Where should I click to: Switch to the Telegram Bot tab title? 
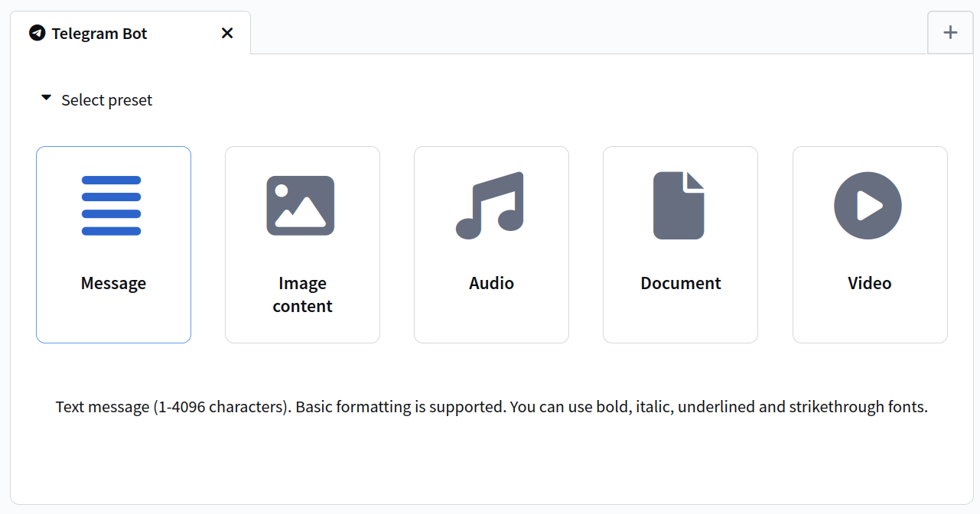[x=99, y=34]
